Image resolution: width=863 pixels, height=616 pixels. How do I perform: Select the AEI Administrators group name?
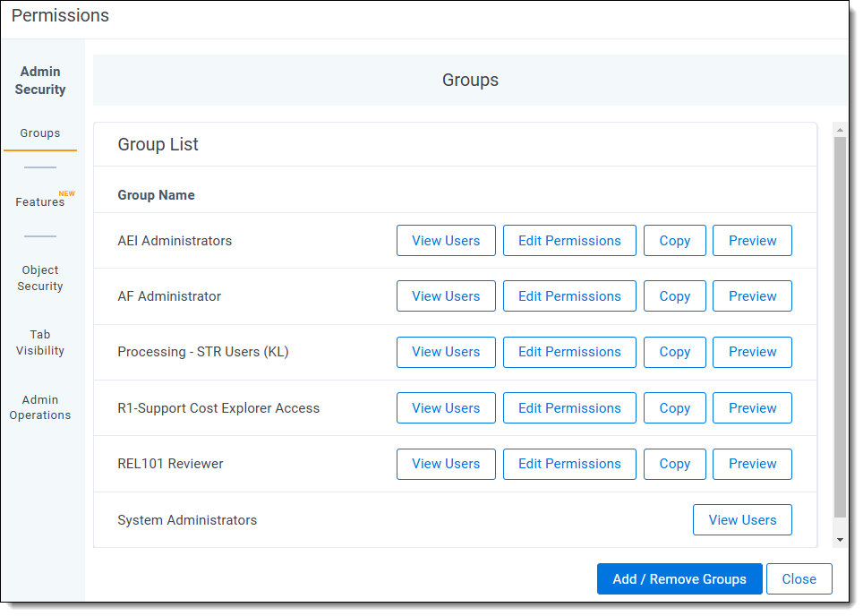click(x=175, y=241)
